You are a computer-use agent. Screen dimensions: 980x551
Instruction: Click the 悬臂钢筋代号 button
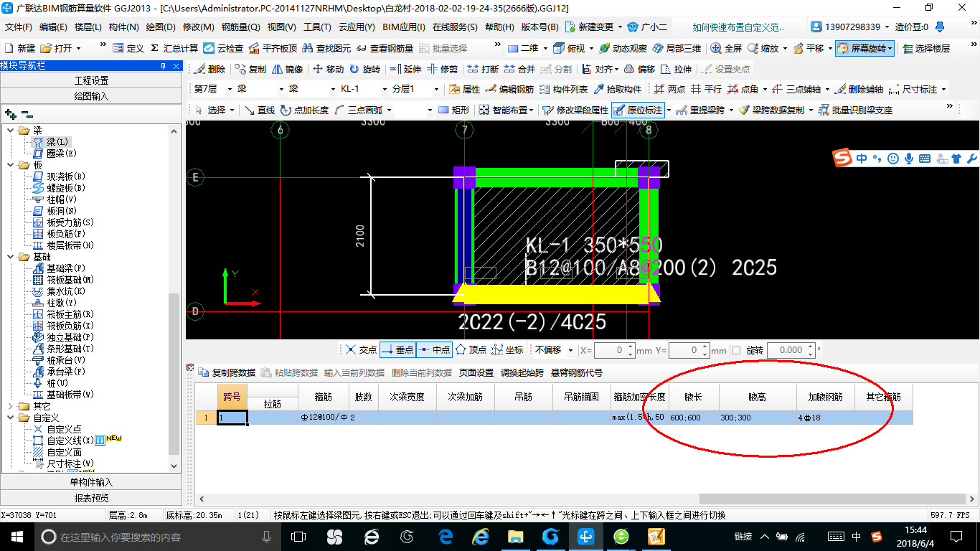click(577, 373)
